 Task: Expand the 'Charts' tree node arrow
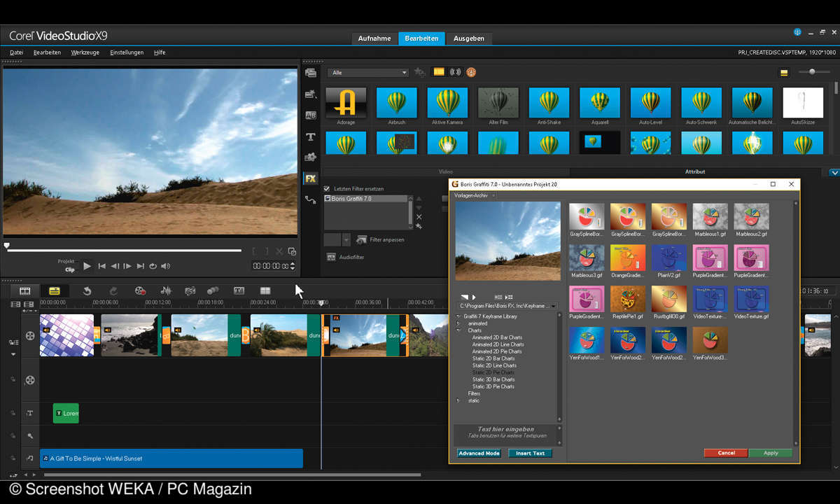(x=459, y=330)
